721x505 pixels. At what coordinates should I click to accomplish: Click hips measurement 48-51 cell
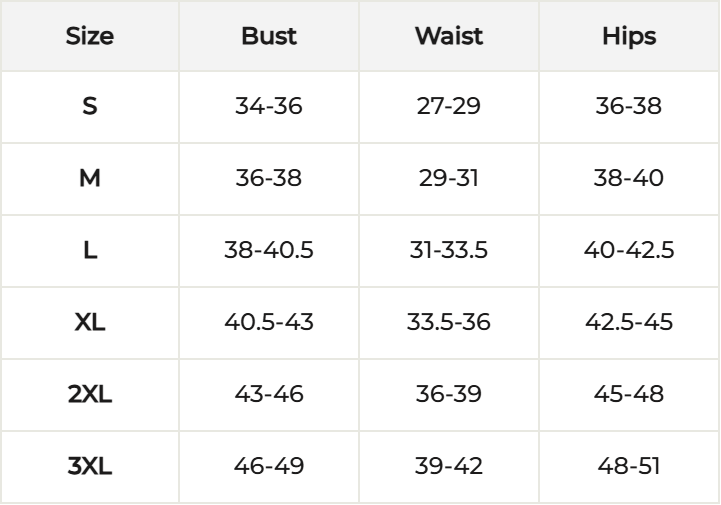tap(629, 466)
